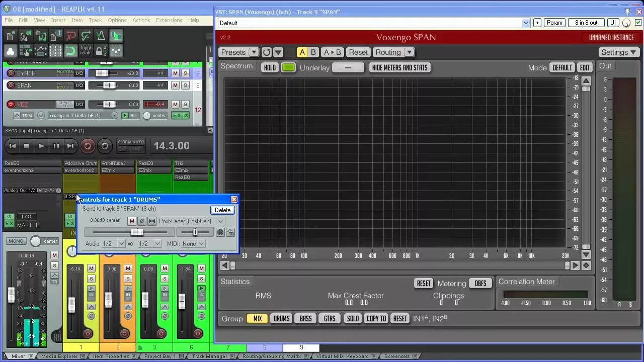Select the DRUMS group in SPAN
This screenshot has width=644, height=362.
point(281,319)
